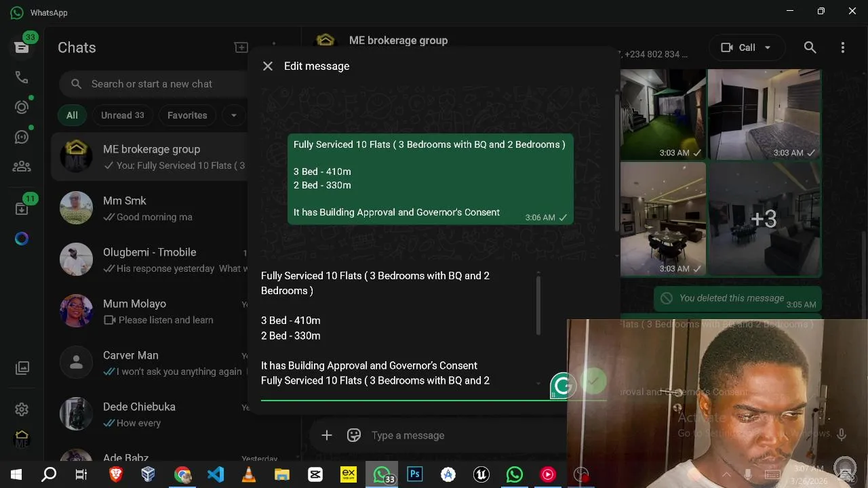Open the Windows Start menu
The width and height of the screenshot is (868, 488).
coord(16,474)
